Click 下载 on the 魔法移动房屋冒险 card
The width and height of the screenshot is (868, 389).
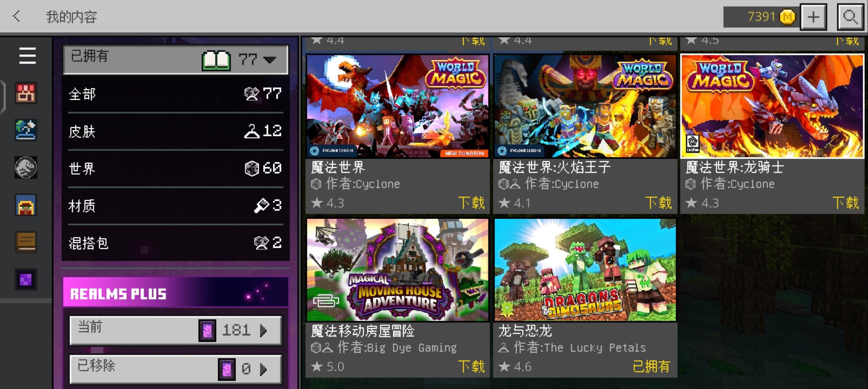pyautogui.click(x=471, y=366)
